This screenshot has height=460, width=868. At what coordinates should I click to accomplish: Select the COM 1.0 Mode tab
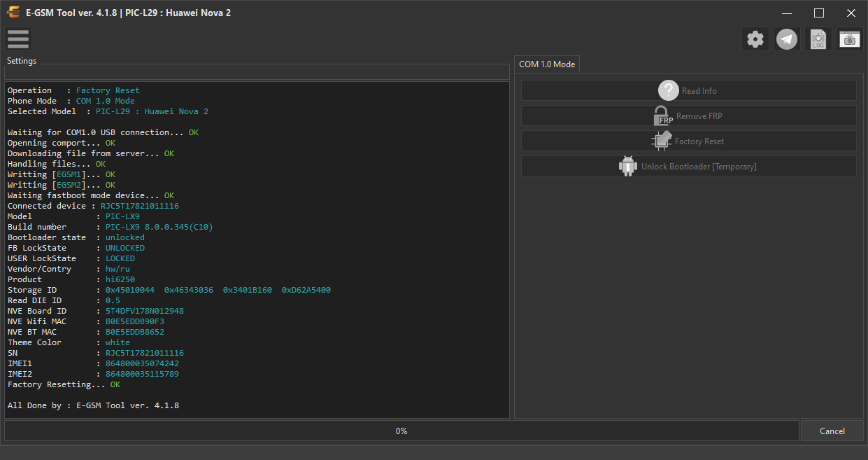coord(547,64)
